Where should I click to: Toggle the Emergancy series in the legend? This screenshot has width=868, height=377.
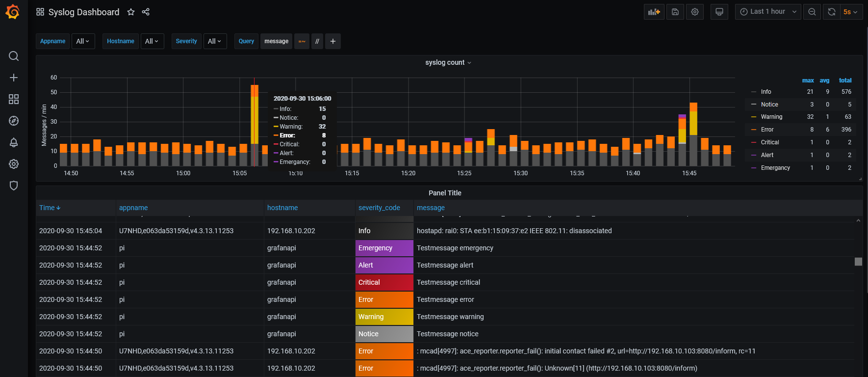click(775, 168)
